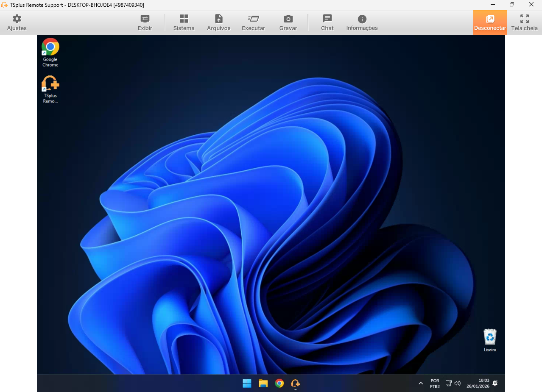The width and height of the screenshot is (542, 392).
Task: Start recording with the Gravar icon
Action: point(288,23)
